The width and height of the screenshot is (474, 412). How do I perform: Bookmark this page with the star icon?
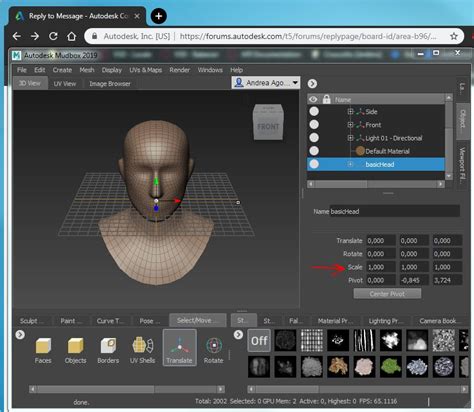coord(454,36)
